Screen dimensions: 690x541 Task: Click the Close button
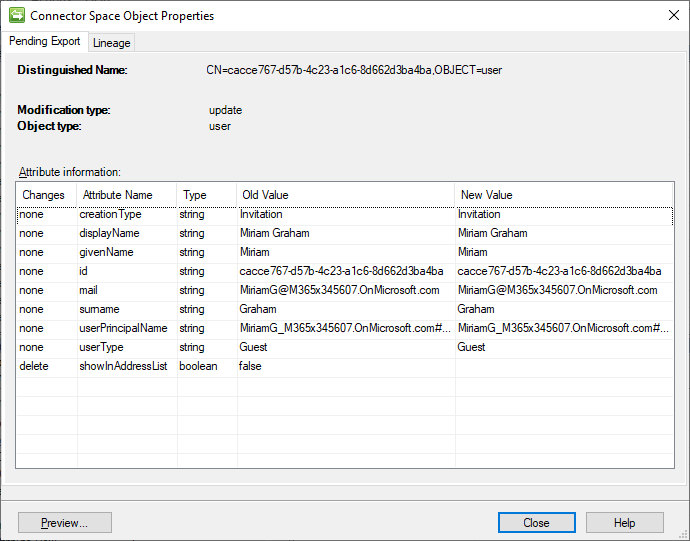tap(536, 523)
